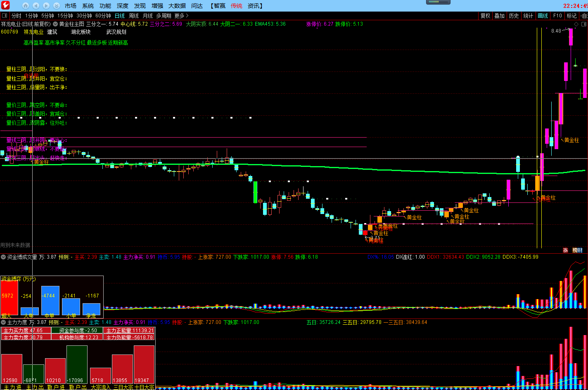Select the 5分钟 chart period
Image resolution: width=588 pixels, height=390 pixels.
pos(47,16)
